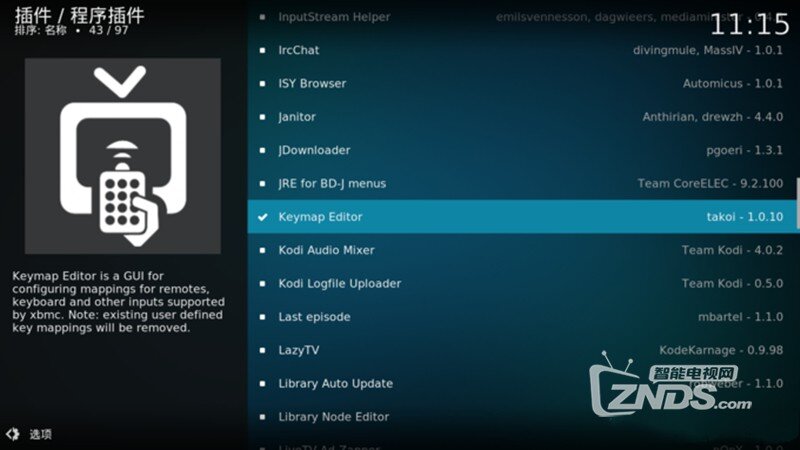This screenshot has height=450, width=800.
Task: Click mbartel - 1.1.0 author text
Action: click(740, 317)
